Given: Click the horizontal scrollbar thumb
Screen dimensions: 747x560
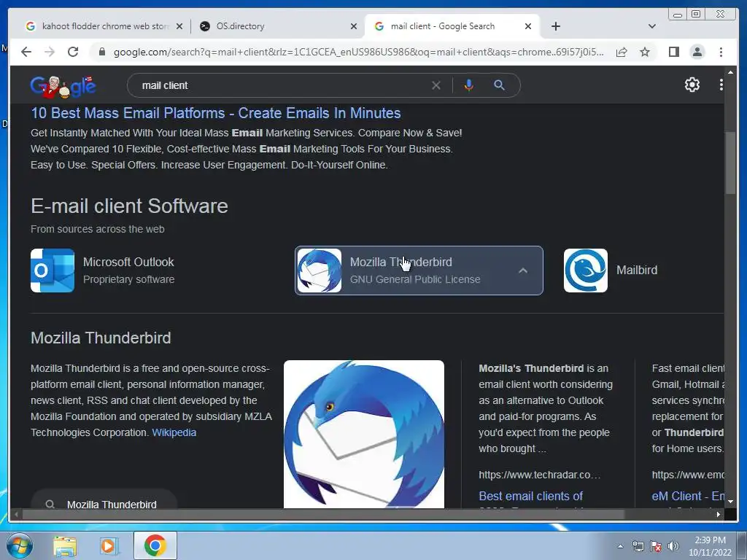Looking at the screenshot, I should click(323, 514).
